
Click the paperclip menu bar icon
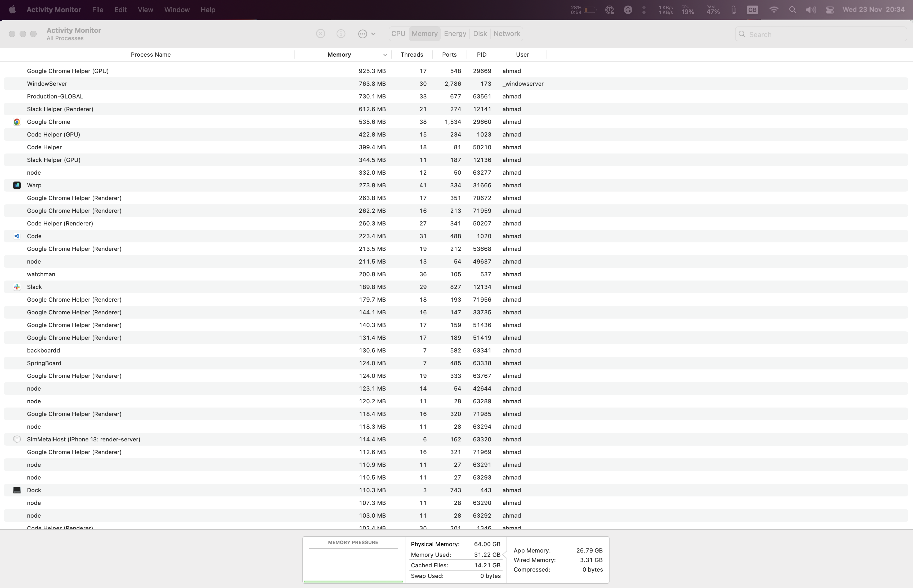pos(733,10)
